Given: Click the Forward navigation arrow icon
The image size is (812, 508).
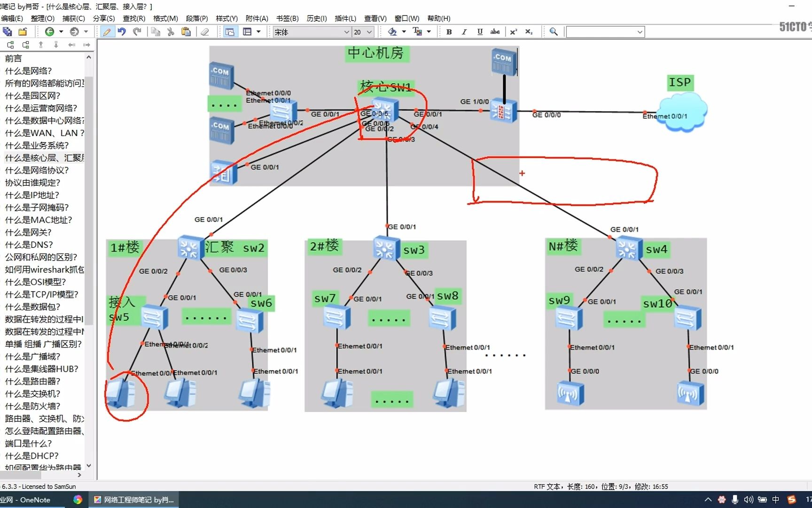Looking at the screenshot, I should (74, 32).
